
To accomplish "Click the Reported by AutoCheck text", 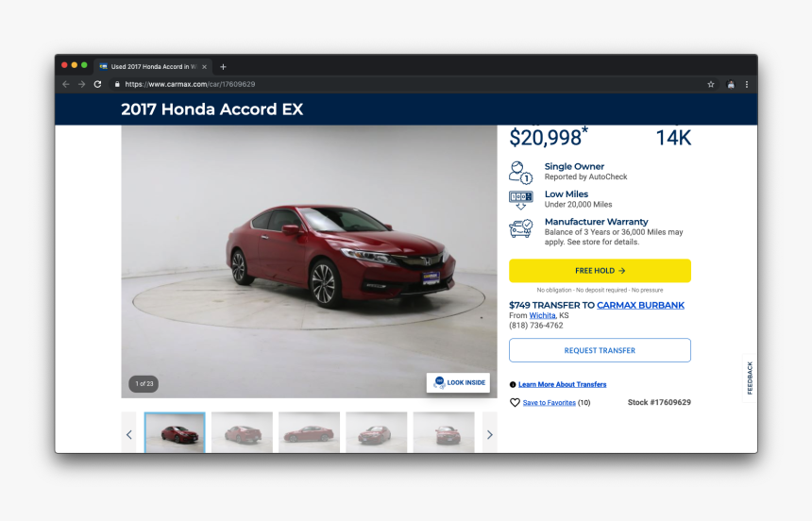I will tap(585, 177).
